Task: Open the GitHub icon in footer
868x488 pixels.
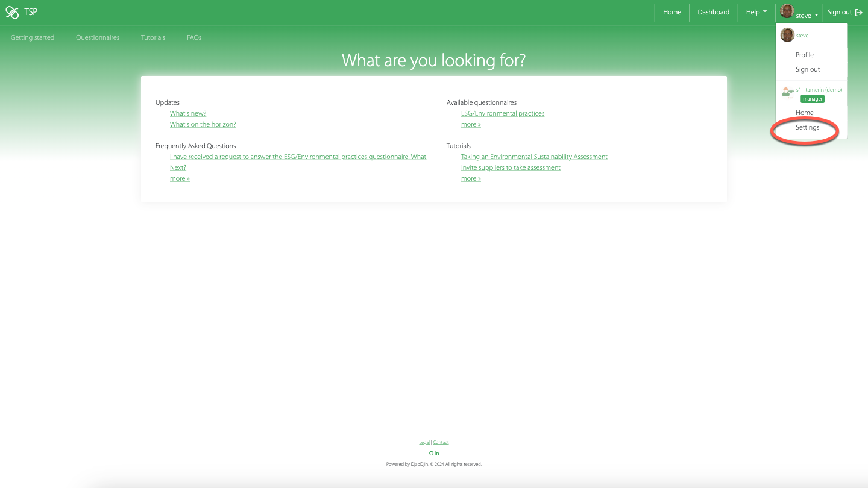Action: 431,453
